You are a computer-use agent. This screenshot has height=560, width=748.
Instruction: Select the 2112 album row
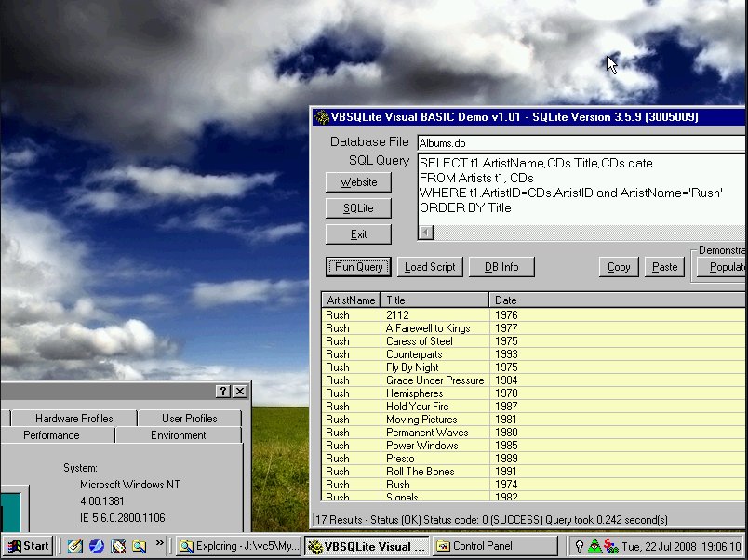coord(533,315)
